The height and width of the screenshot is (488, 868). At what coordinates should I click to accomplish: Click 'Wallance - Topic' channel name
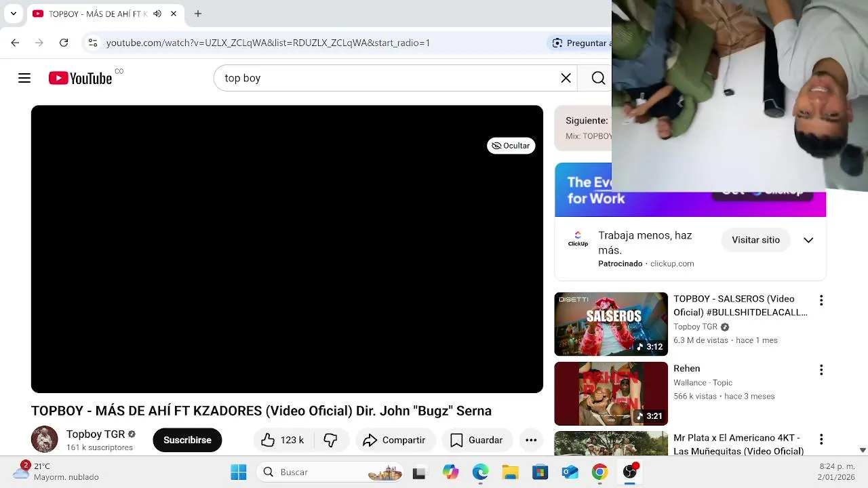[x=703, y=383]
